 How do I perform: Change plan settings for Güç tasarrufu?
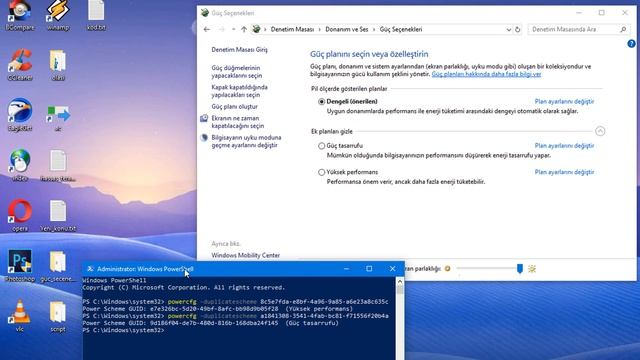tap(564, 145)
